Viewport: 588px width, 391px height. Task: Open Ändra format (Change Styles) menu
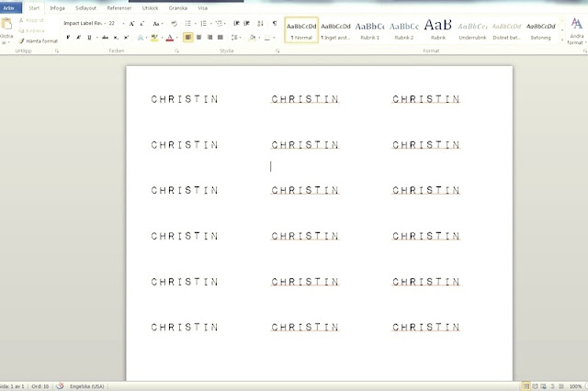576,31
